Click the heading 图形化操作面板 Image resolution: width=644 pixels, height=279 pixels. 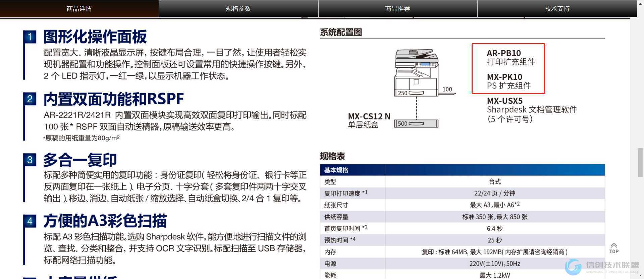coord(95,37)
